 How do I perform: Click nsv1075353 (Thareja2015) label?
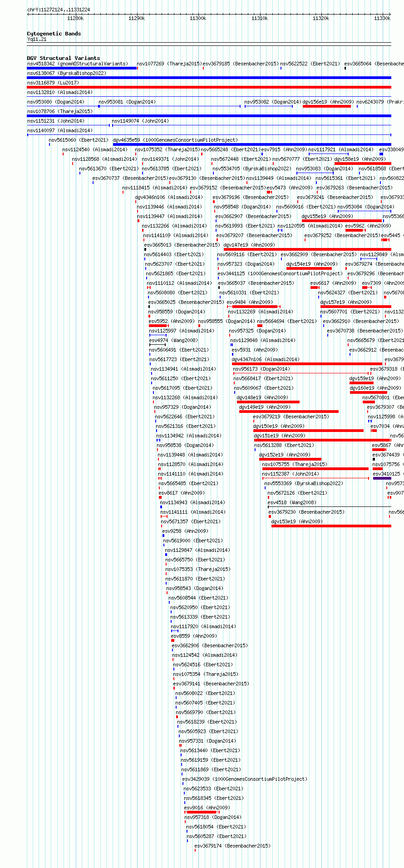click(x=198, y=569)
